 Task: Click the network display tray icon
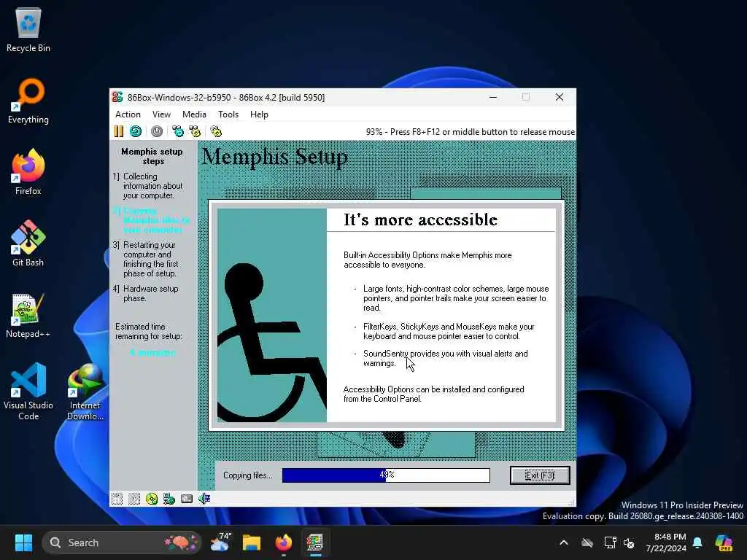(x=611, y=542)
